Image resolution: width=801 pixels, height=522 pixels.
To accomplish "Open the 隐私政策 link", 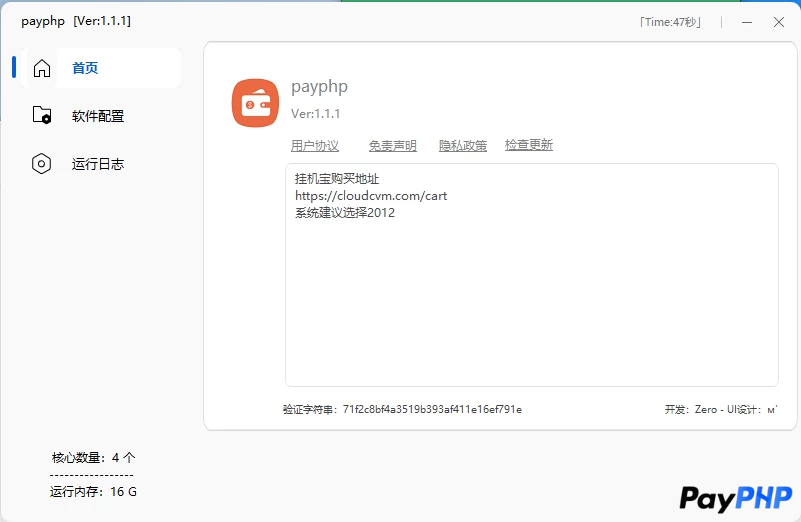I will (x=463, y=146).
